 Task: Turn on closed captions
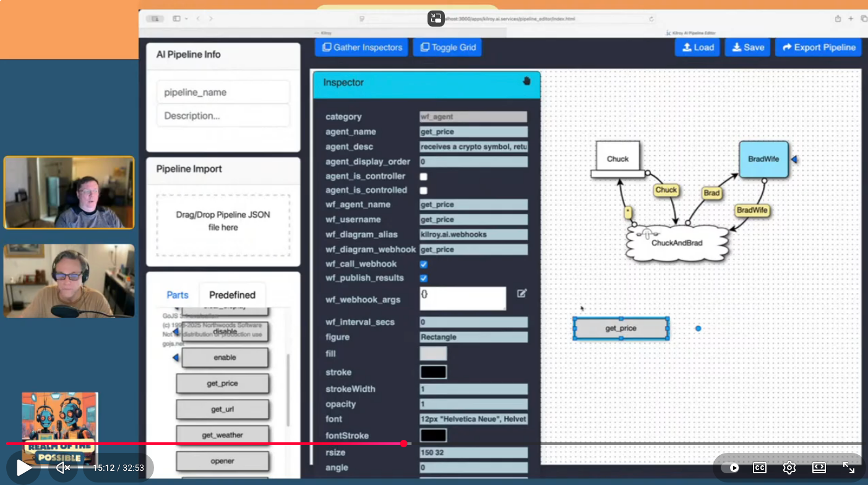pos(760,468)
